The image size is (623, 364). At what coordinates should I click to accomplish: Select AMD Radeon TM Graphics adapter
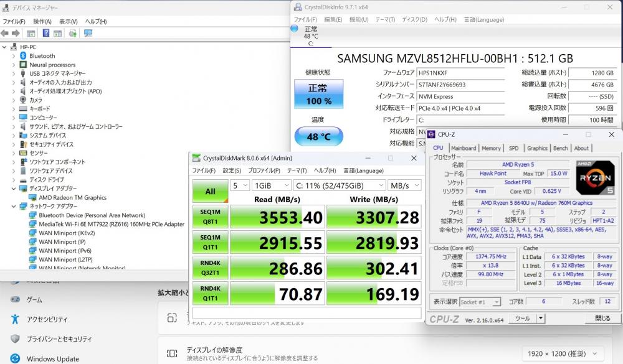click(72, 198)
